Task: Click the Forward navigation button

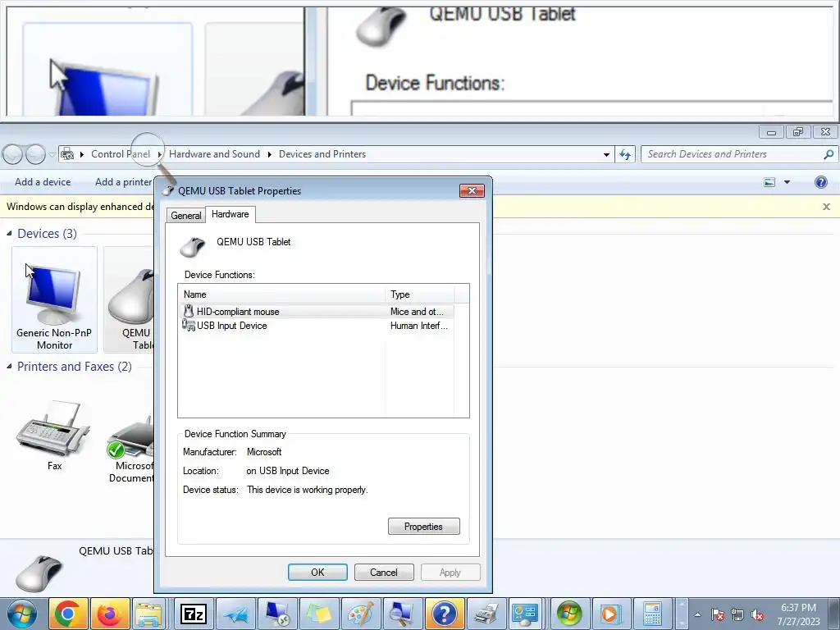Action: (35, 154)
